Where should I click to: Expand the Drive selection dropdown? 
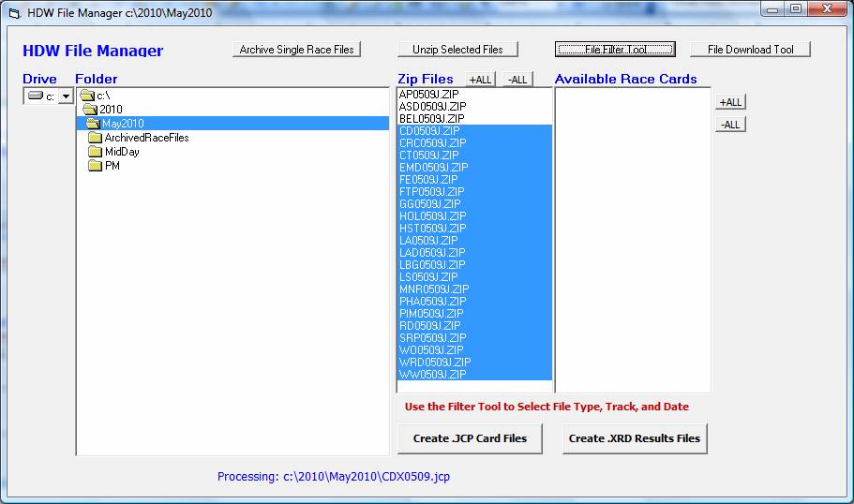(x=66, y=96)
